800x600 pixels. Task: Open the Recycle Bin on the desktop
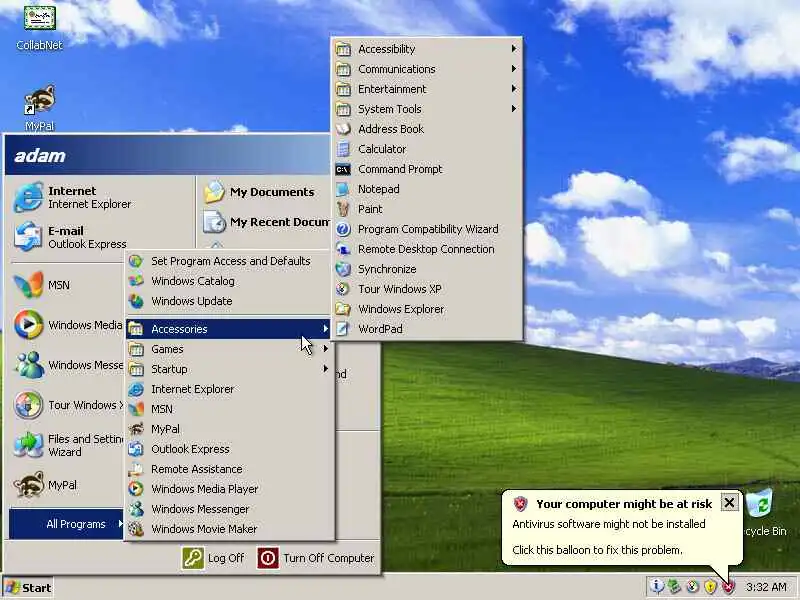[763, 513]
